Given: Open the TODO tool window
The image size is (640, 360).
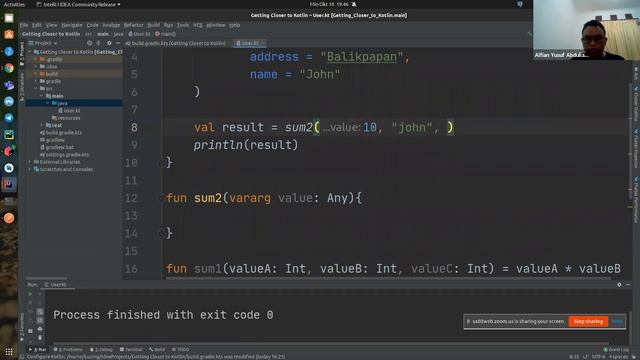Looking at the screenshot, I should coord(181,350).
